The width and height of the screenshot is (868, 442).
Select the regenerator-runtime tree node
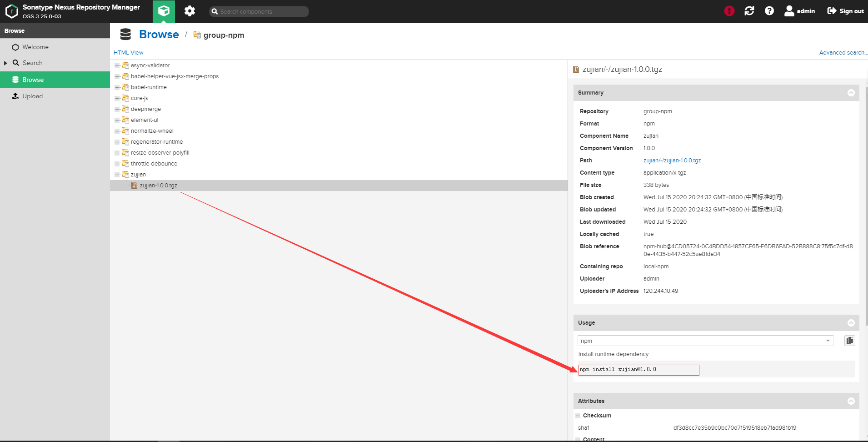coord(157,142)
